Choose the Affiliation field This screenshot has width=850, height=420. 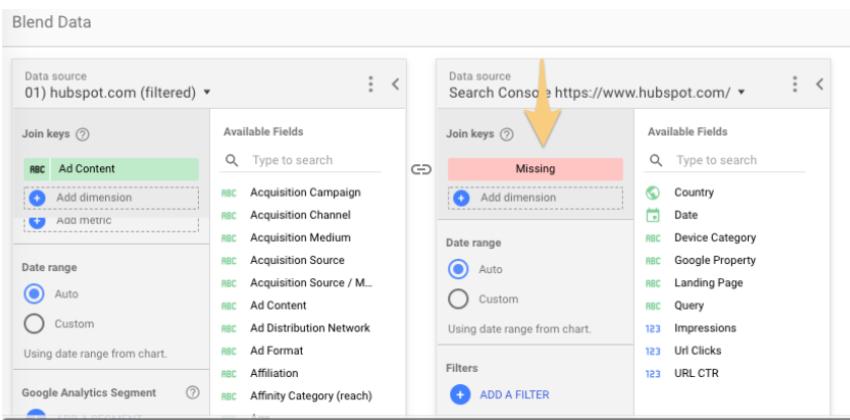click(x=274, y=373)
